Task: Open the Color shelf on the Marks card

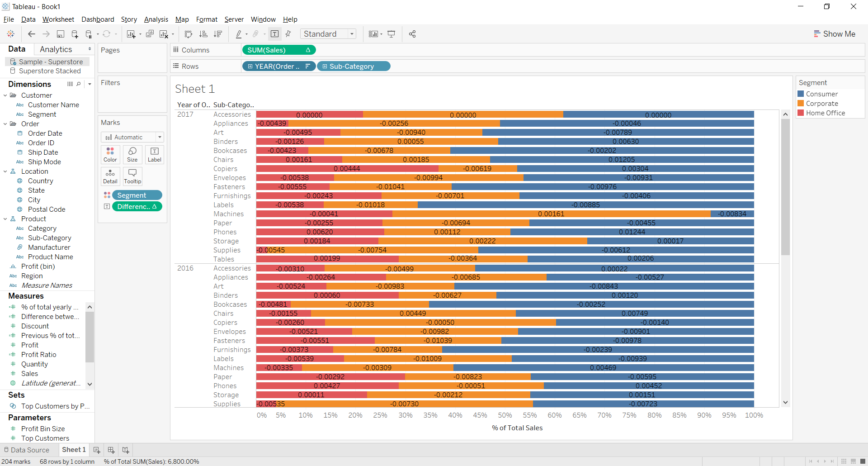Action: point(110,154)
